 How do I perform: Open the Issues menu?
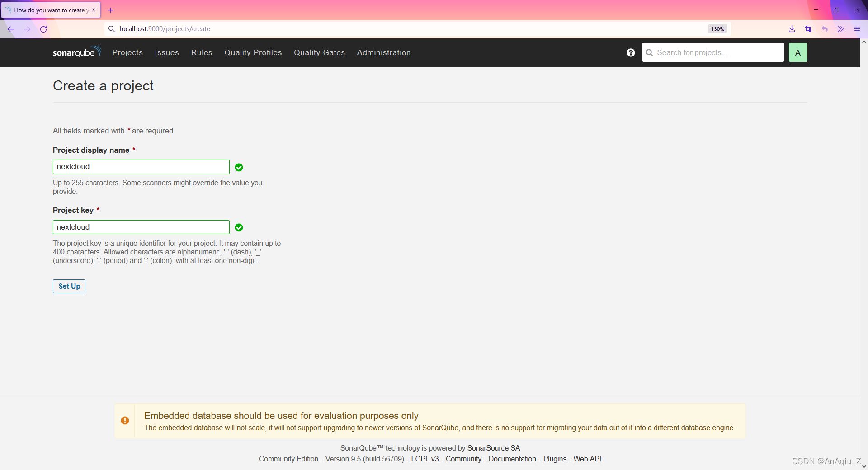pyautogui.click(x=167, y=52)
